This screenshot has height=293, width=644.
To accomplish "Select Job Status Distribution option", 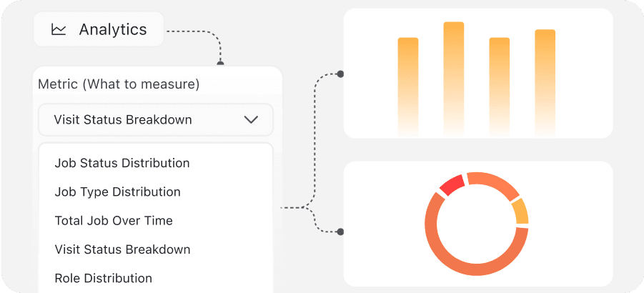I will pos(122,163).
